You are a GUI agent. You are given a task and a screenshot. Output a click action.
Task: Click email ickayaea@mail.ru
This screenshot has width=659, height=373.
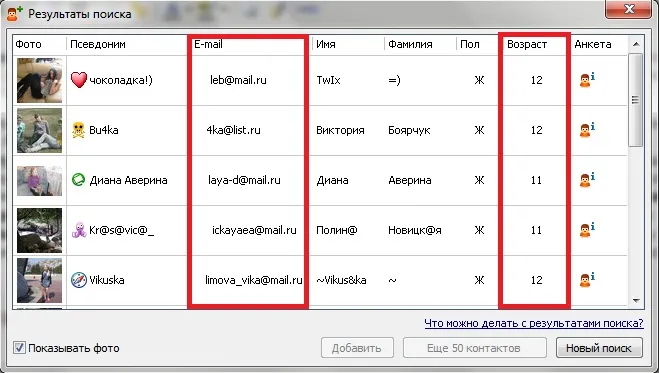tap(254, 230)
